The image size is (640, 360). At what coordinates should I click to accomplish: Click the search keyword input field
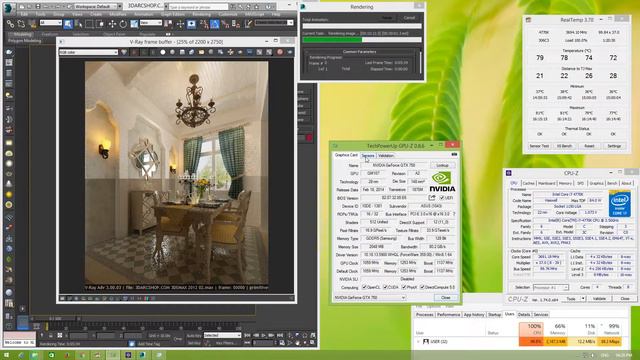click(198, 7)
